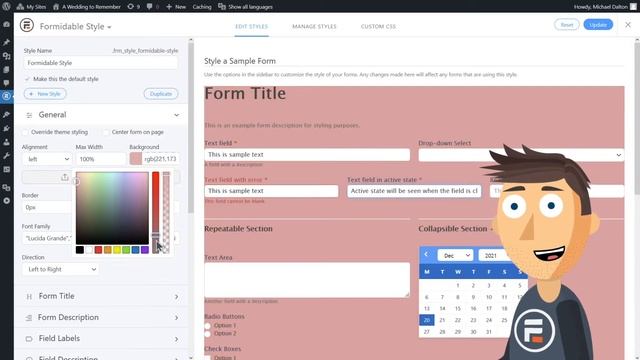
Task: Open the Dec month dropdown in calendar
Action: coord(455,255)
